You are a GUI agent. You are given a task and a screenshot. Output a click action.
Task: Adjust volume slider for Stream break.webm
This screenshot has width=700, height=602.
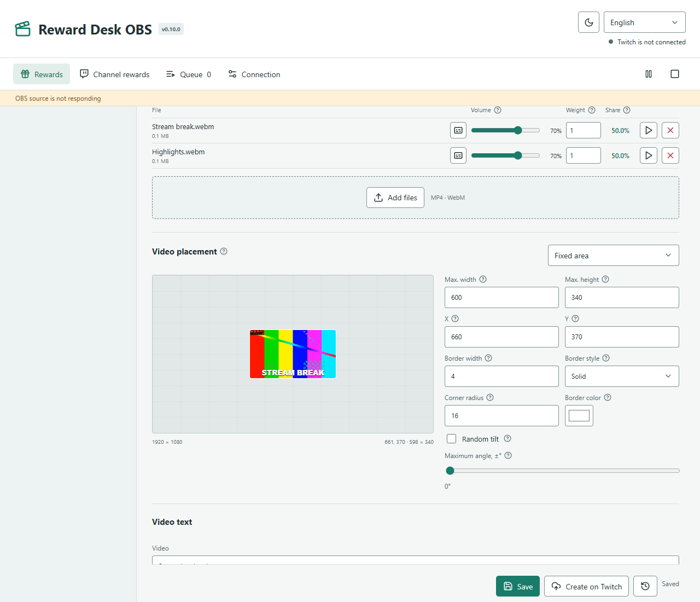click(505, 130)
